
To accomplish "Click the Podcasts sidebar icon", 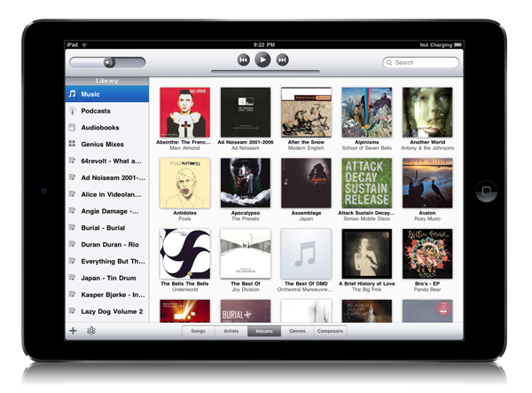I will (x=72, y=111).
